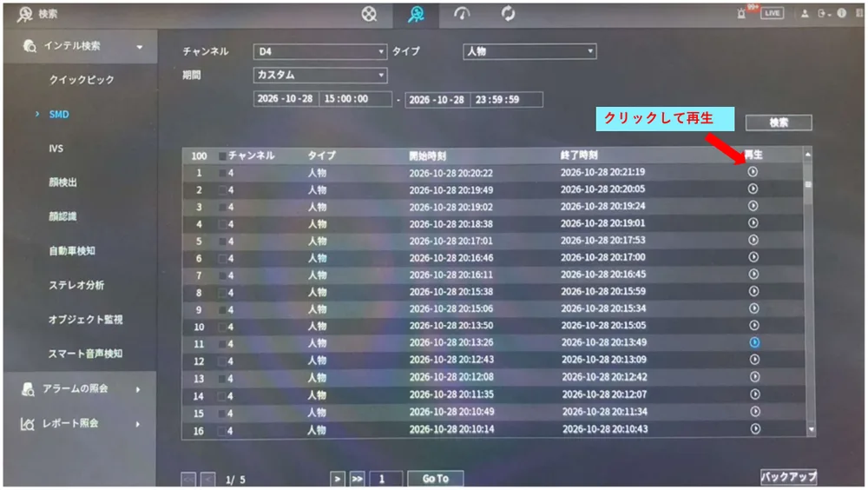Select 自動車検知 in sidebar
This screenshot has height=490, width=868.
click(72, 251)
